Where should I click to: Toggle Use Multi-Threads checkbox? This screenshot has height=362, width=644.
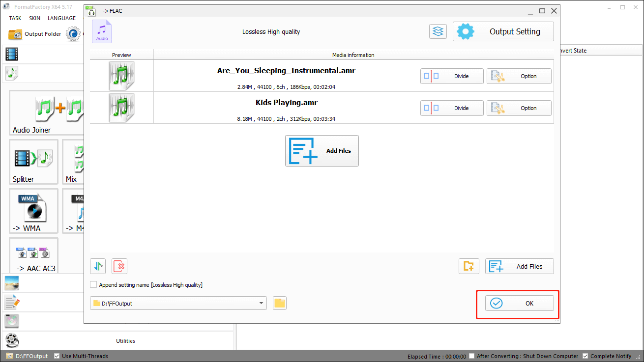(57, 356)
